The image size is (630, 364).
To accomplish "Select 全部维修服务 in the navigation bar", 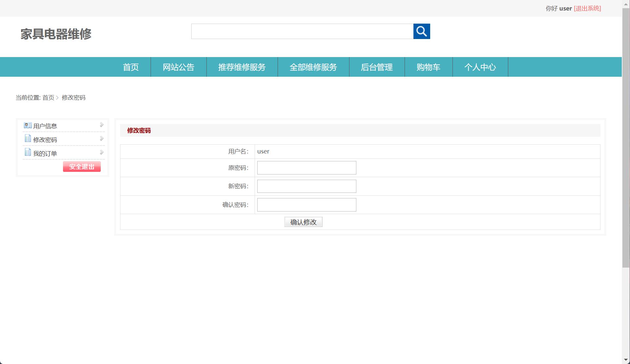I will click(x=313, y=67).
